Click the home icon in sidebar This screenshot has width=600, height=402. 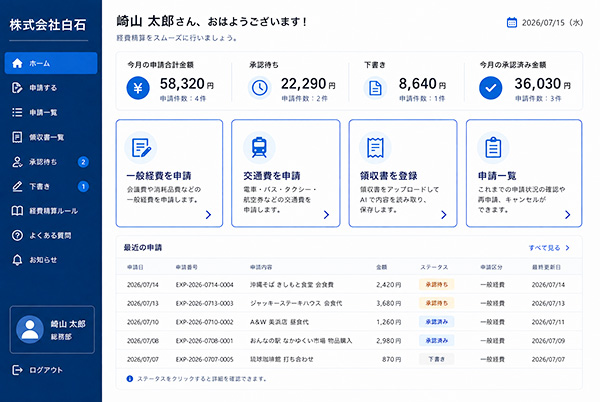pos(17,63)
